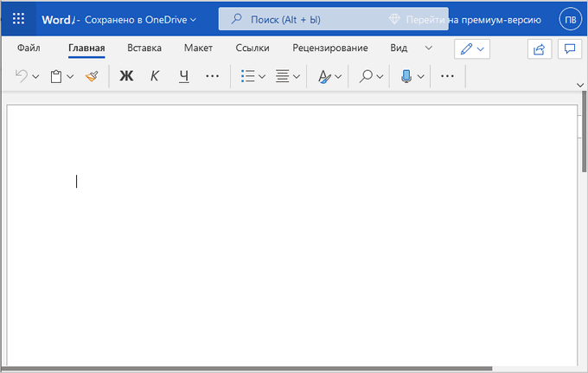Expand the Dictate dropdown arrow

point(421,77)
